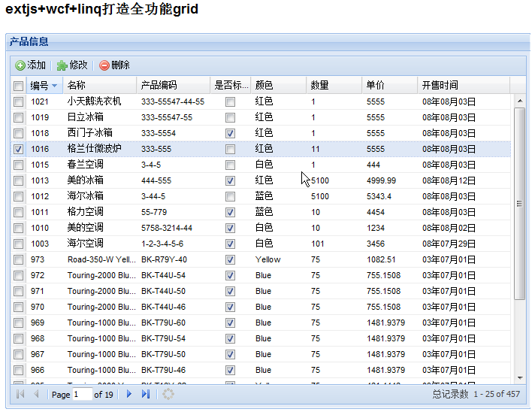Image resolution: width=532 pixels, height=412 pixels.
Task: Click the page number input field
Action: point(82,394)
